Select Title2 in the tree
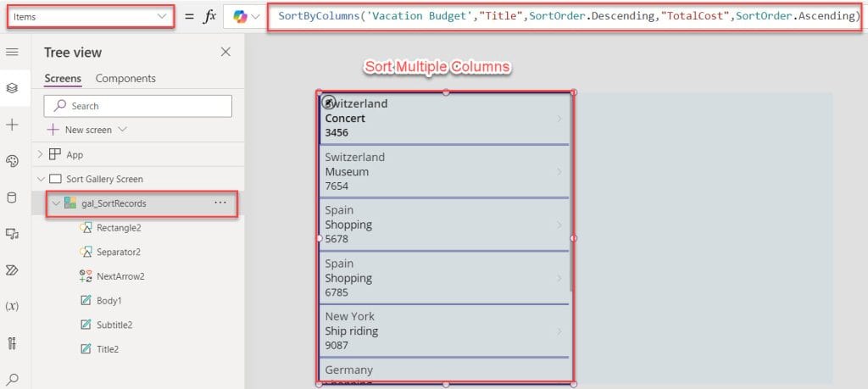This screenshot has height=389, width=868. point(108,349)
